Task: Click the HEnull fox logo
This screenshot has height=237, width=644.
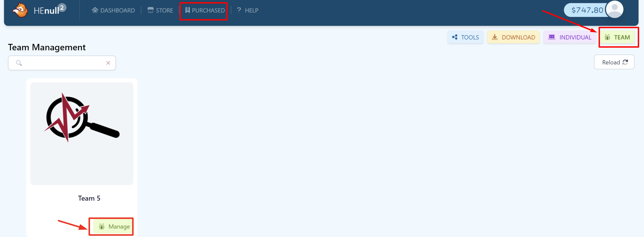Action: pos(20,10)
